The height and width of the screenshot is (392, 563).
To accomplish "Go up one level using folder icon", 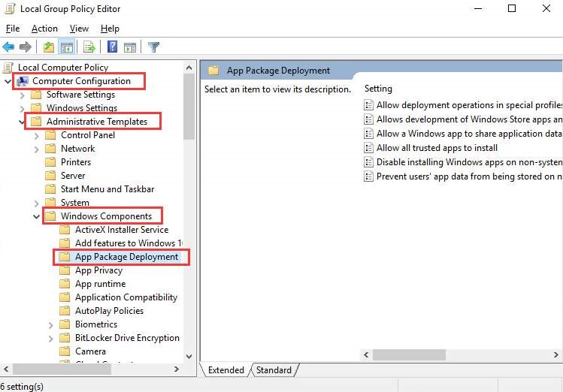I will click(49, 47).
